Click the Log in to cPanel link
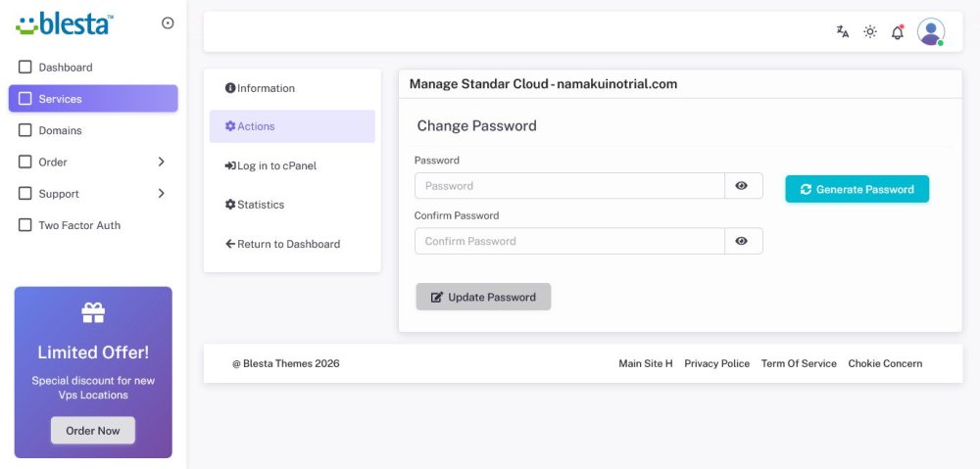The height and width of the screenshot is (469, 980). click(x=275, y=165)
